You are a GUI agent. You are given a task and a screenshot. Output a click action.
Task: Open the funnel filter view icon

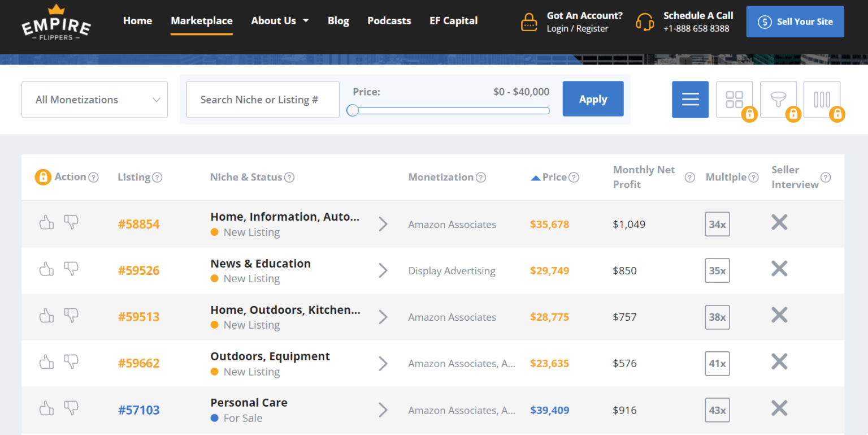tap(778, 99)
